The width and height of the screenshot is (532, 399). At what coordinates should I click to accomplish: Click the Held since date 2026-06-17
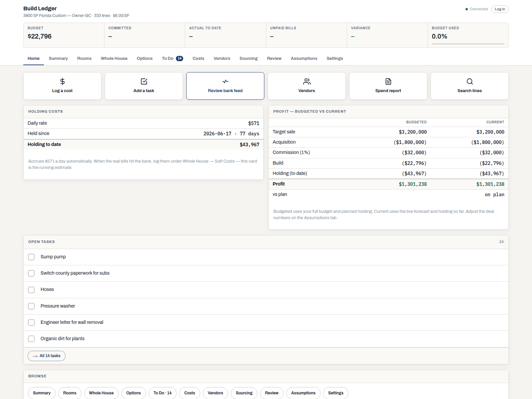pyautogui.click(x=217, y=134)
